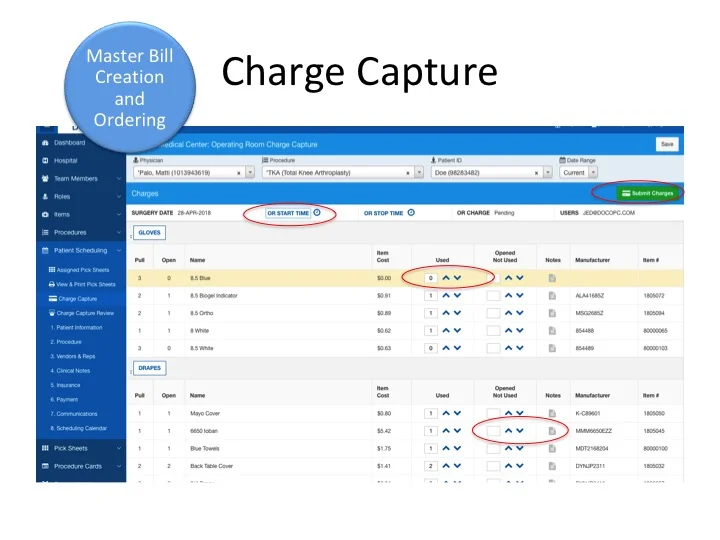Image resolution: width=720 pixels, height=540 pixels.
Task: Open Charge Capture Review
Action: (82, 313)
